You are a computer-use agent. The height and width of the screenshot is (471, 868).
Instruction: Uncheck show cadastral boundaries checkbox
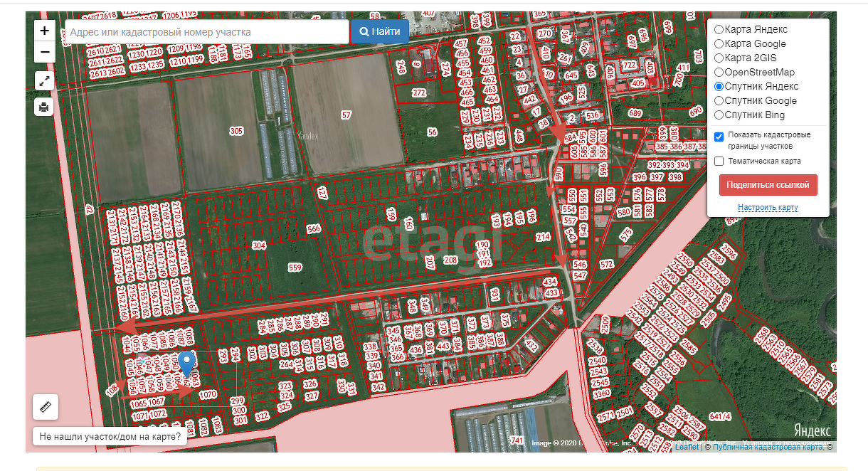coord(719,136)
